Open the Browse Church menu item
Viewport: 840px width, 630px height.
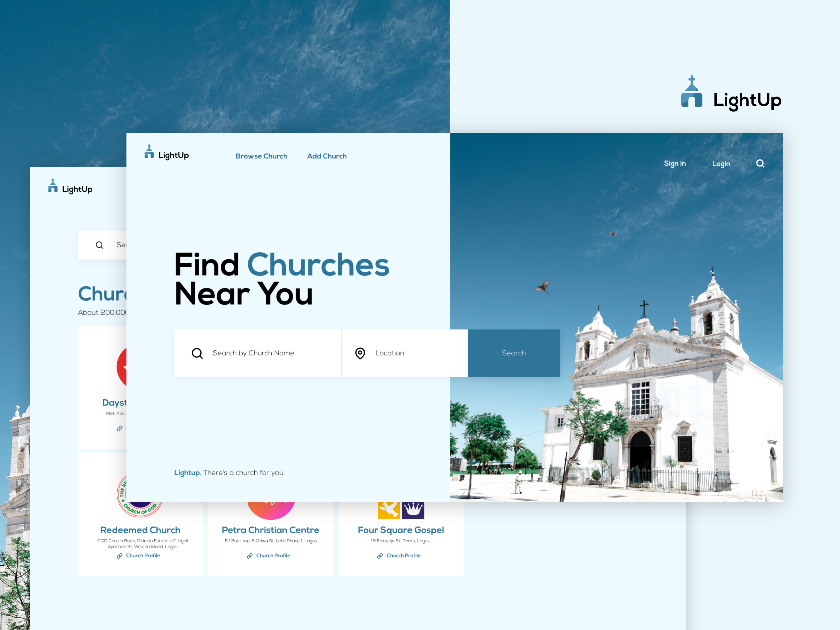coord(261,156)
